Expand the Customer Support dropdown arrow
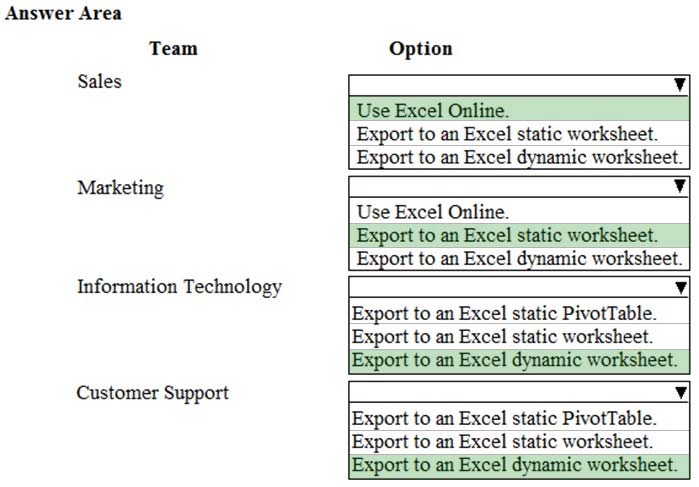The image size is (699, 487). pyautogui.click(x=680, y=392)
